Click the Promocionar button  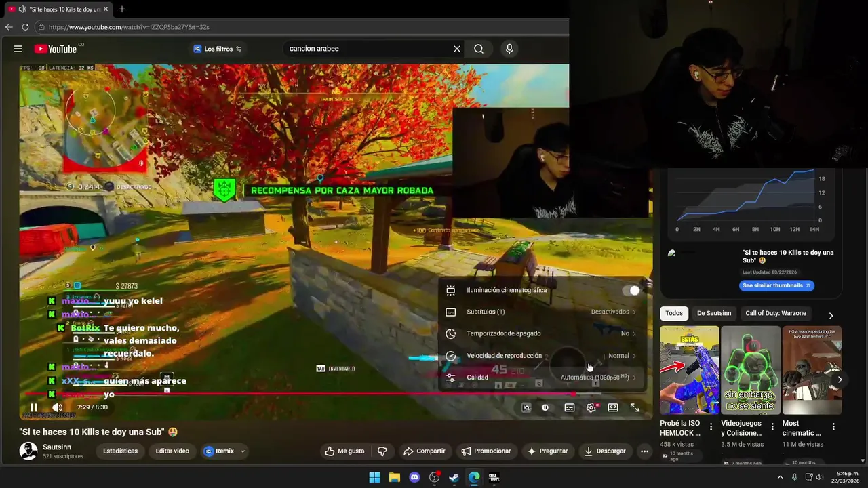(x=486, y=451)
